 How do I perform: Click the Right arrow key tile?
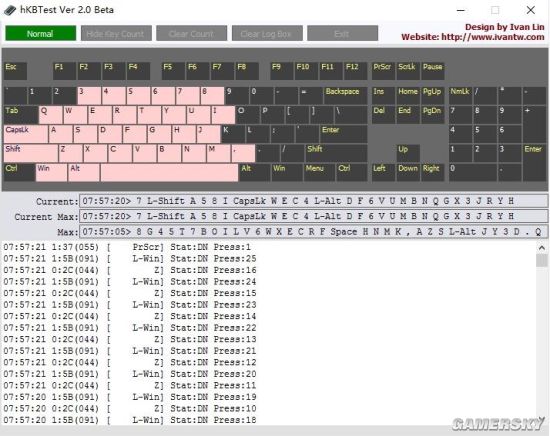tap(433, 173)
